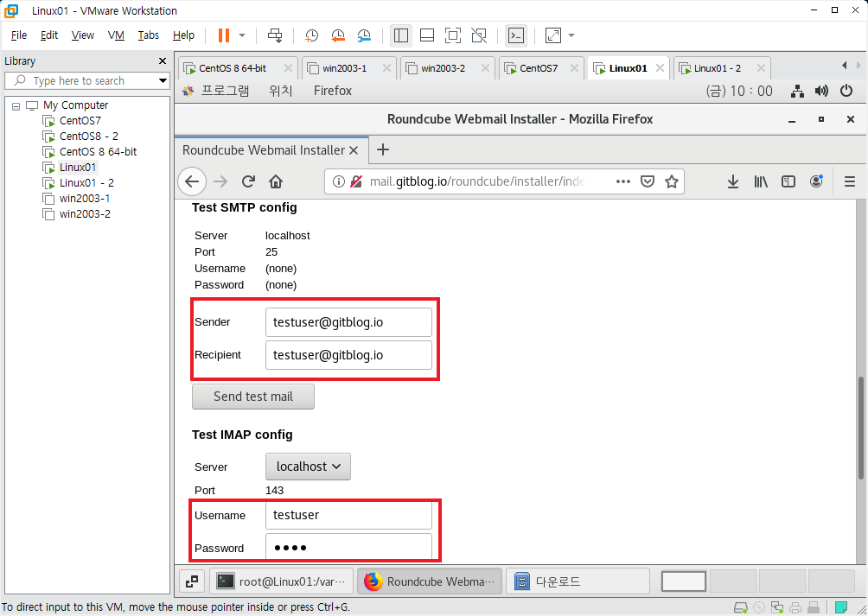Open the power options arrow beside the pause button

pyautogui.click(x=242, y=35)
